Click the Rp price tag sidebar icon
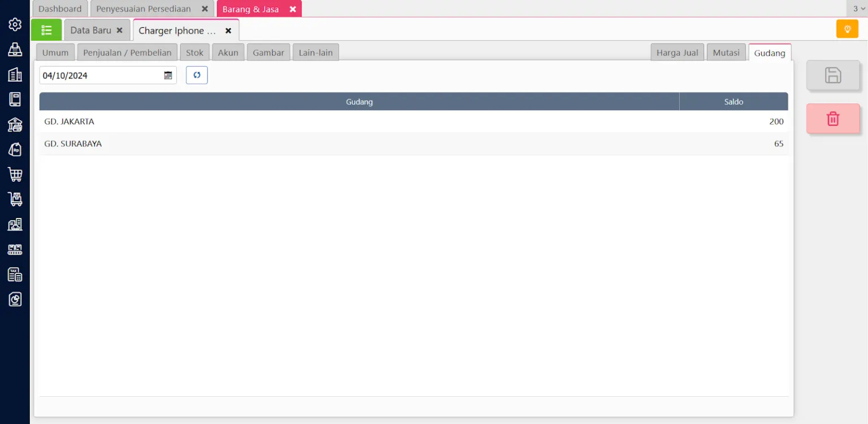This screenshot has height=424, width=868. (x=15, y=150)
